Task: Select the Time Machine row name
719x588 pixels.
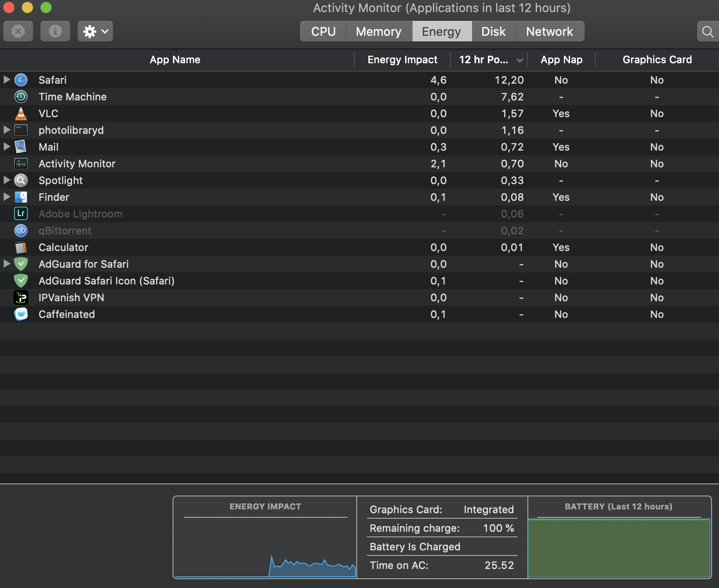Action: [x=73, y=97]
